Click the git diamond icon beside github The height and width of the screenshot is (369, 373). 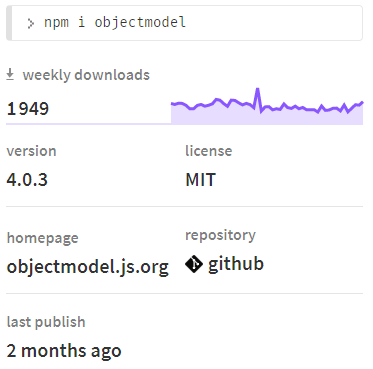[194, 264]
